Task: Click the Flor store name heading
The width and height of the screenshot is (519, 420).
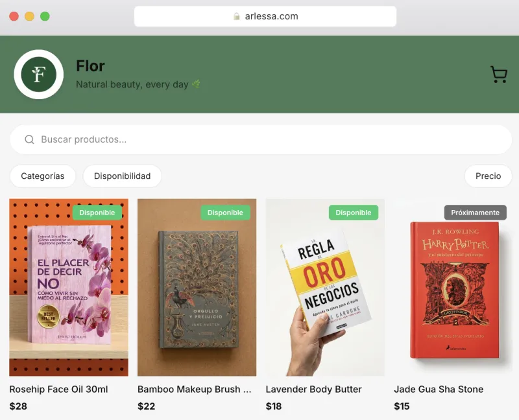Action: (90, 66)
